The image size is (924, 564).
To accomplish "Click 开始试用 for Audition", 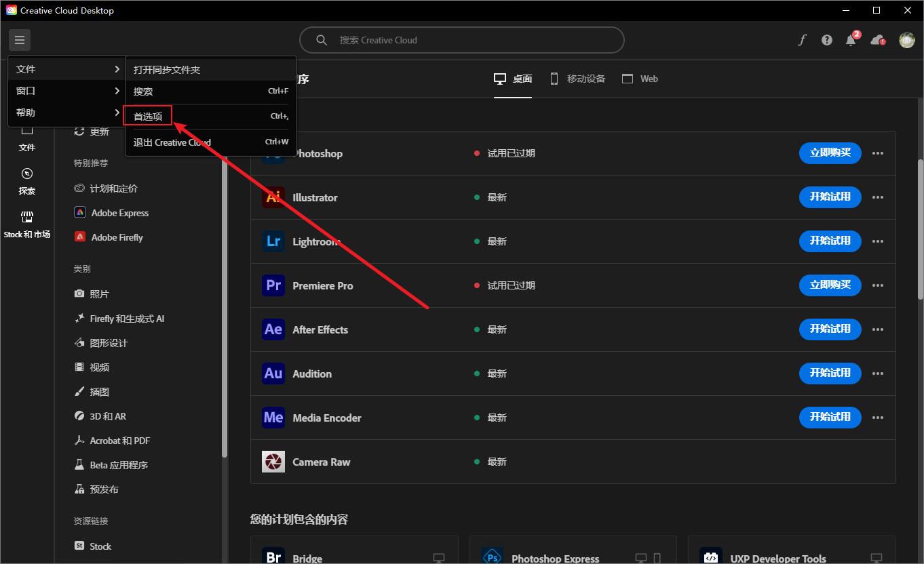I will (830, 373).
